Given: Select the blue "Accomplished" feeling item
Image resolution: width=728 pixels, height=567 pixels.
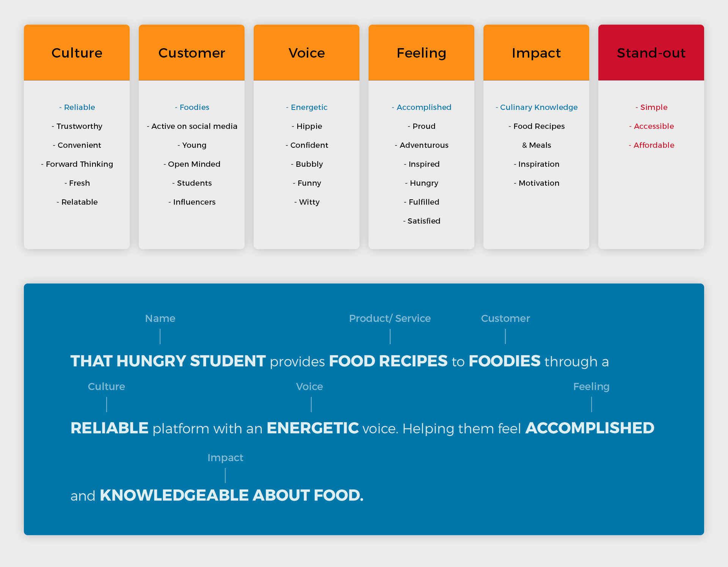Looking at the screenshot, I should point(422,107).
